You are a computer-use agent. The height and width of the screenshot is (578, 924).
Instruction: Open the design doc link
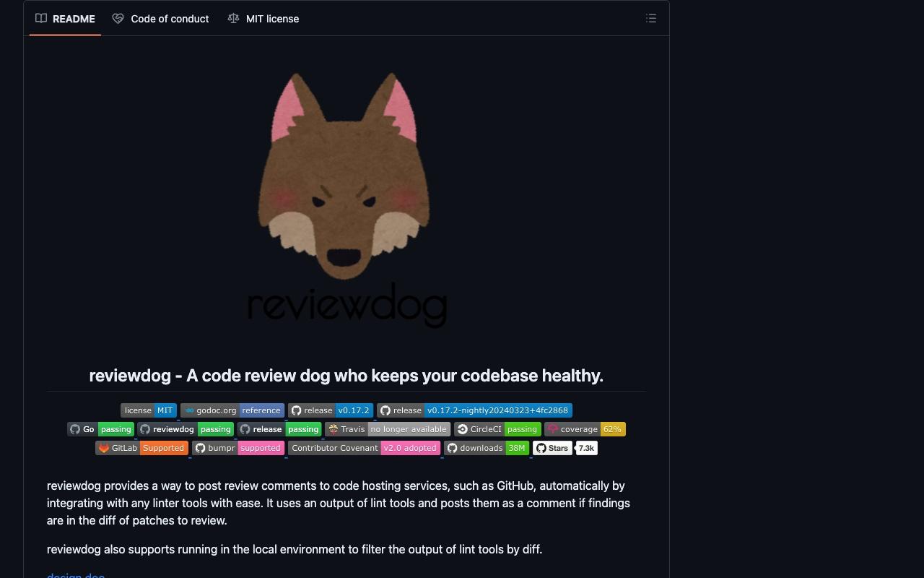[x=76, y=576]
